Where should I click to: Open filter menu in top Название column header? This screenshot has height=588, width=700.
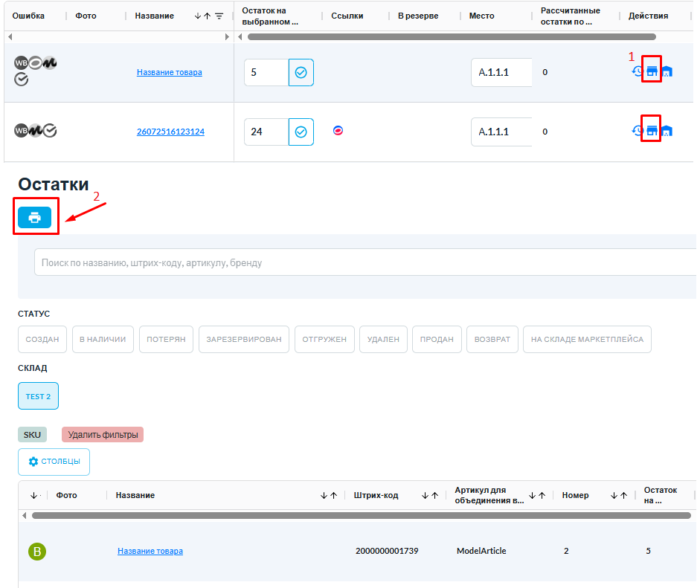tap(219, 16)
